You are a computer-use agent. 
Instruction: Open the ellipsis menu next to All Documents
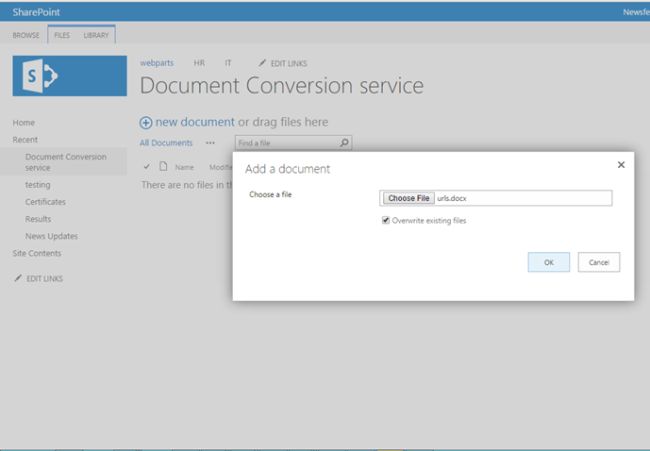210,143
